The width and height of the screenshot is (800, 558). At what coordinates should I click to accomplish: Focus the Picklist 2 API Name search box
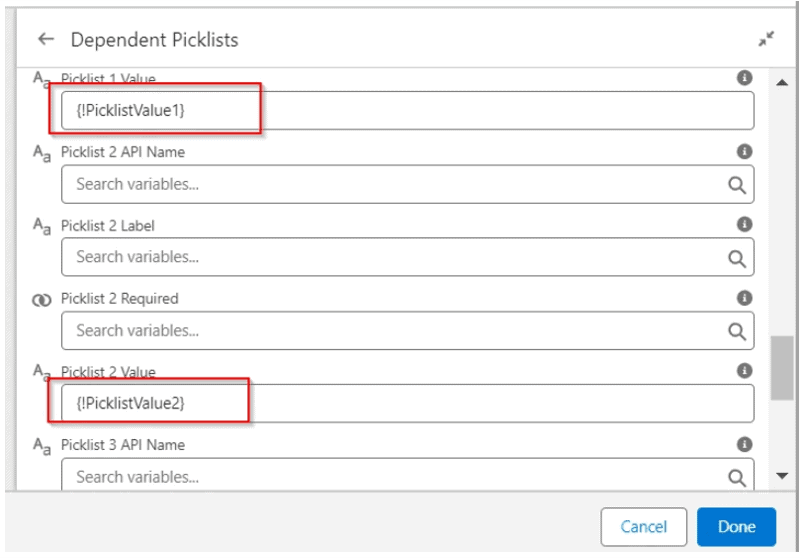coord(390,185)
